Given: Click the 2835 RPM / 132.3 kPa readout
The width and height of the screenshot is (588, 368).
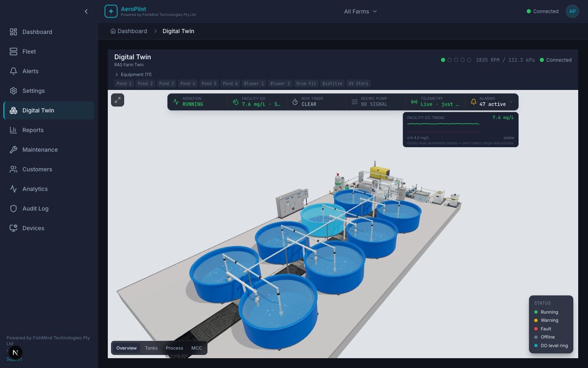Looking at the screenshot, I should (505, 60).
